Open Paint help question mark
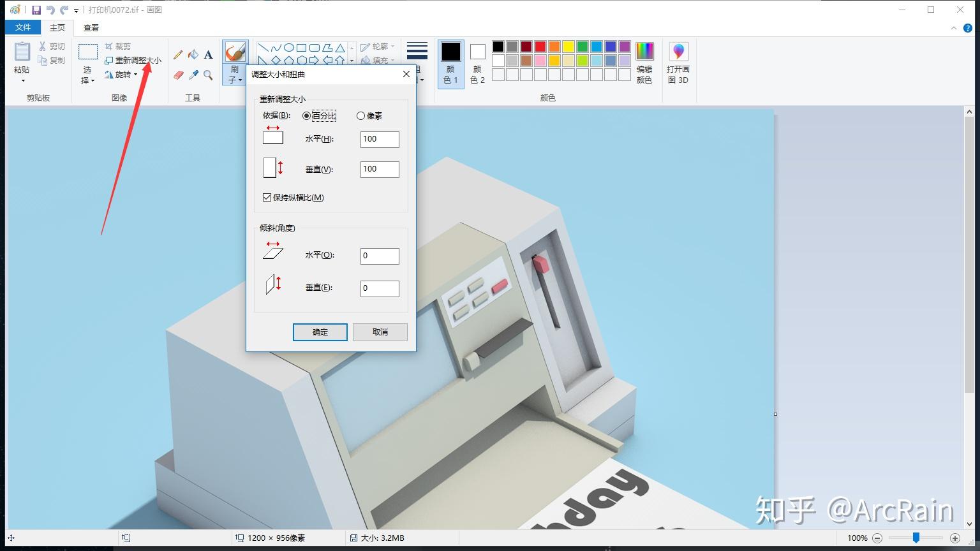980x551 pixels. (x=969, y=28)
